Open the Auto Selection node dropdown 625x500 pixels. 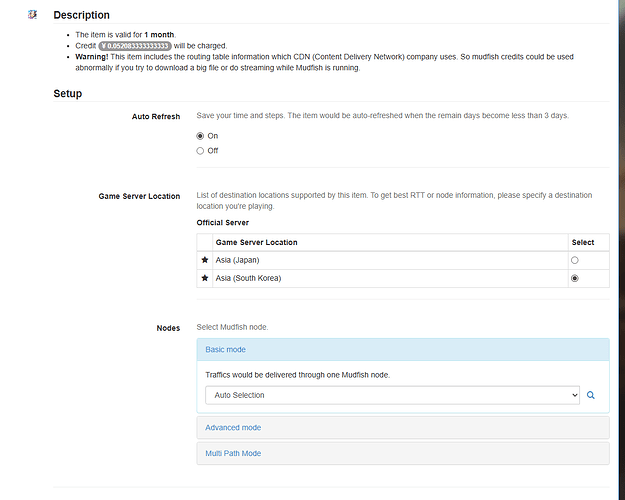click(x=392, y=395)
